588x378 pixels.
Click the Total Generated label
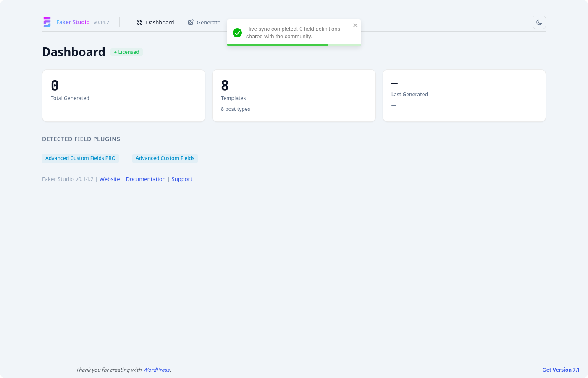pos(70,98)
